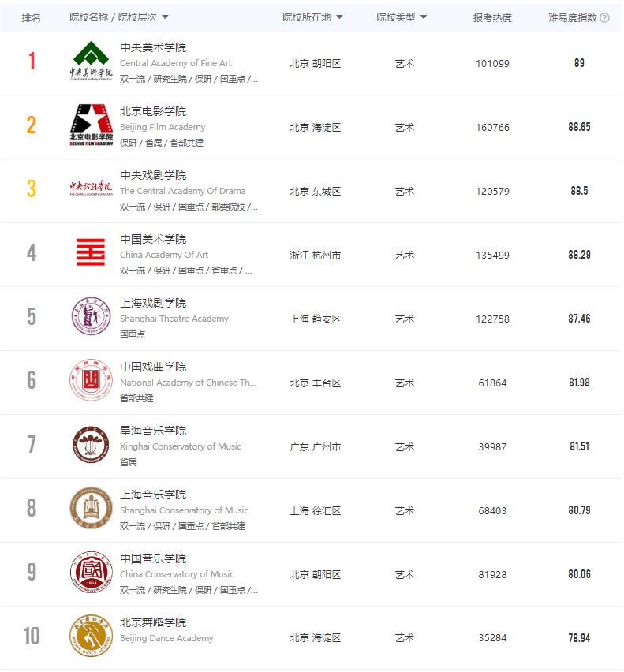Click the Beijing Film Academy star logo
This screenshot has width=624, height=672.
click(91, 125)
